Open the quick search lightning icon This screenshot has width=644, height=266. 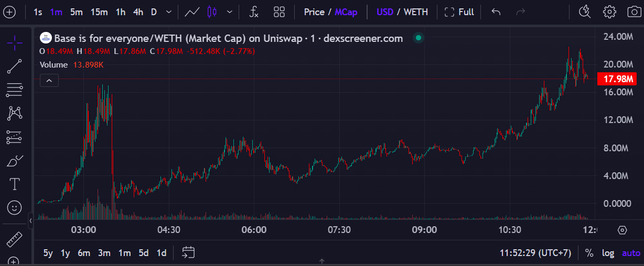pos(585,12)
